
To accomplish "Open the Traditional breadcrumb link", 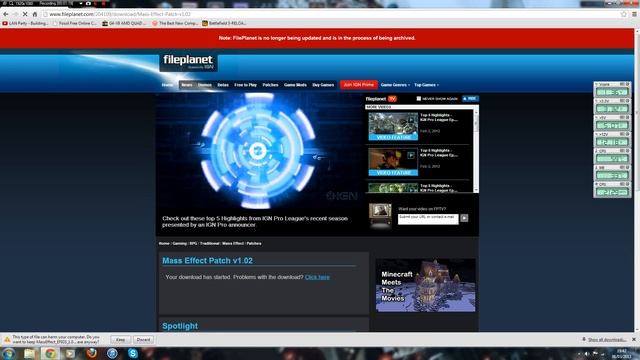I will point(209,243).
